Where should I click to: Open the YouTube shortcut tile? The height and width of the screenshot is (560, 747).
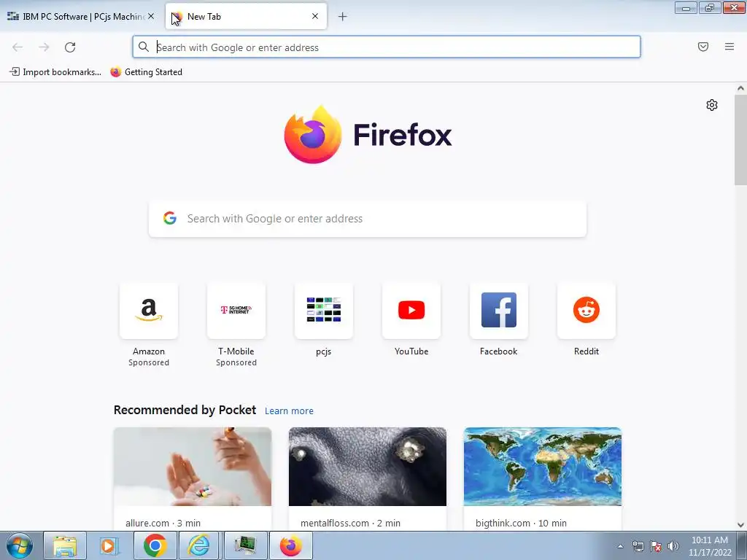pos(411,311)
